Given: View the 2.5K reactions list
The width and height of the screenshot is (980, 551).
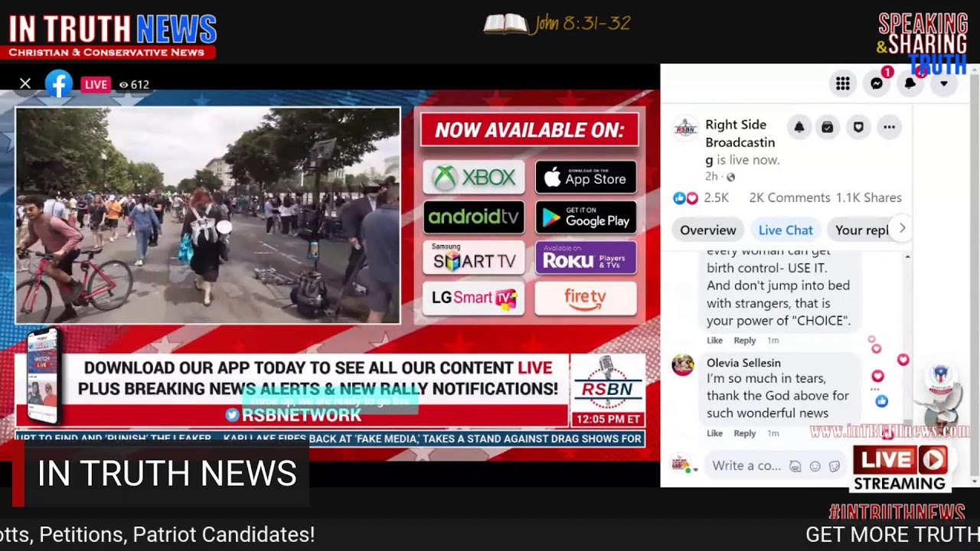Looking at the screenshot, I should 716,197.
